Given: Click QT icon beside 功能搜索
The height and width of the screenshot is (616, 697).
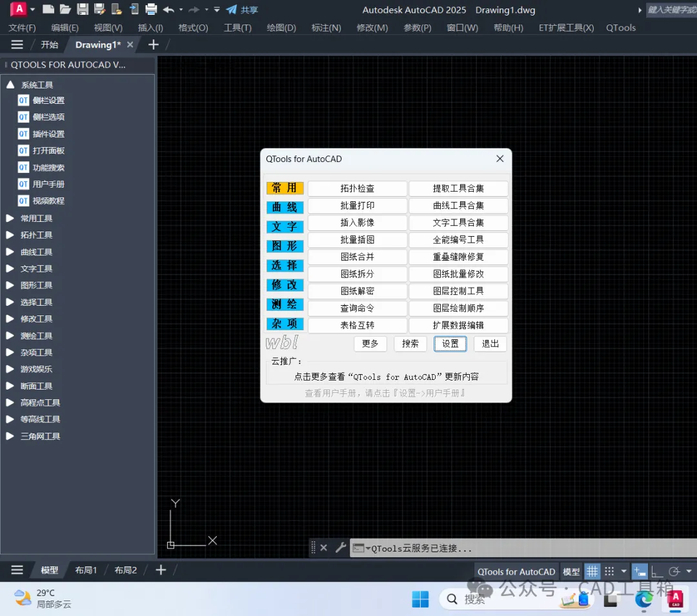Looking at the screenshot, I should tap(23, 168).
